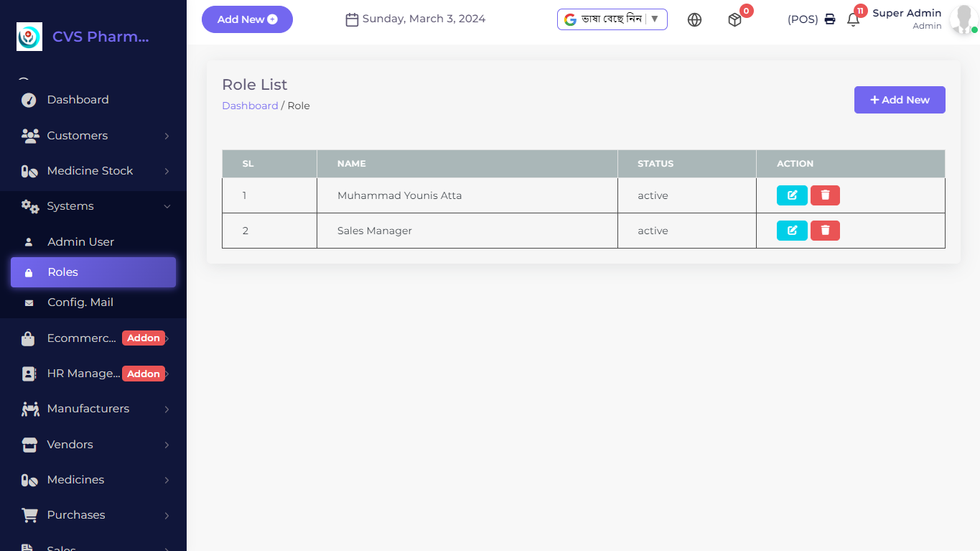Expand the Manufacturers menu
Viewport: 980px width, 551px height.
click(x=93, y=409)
